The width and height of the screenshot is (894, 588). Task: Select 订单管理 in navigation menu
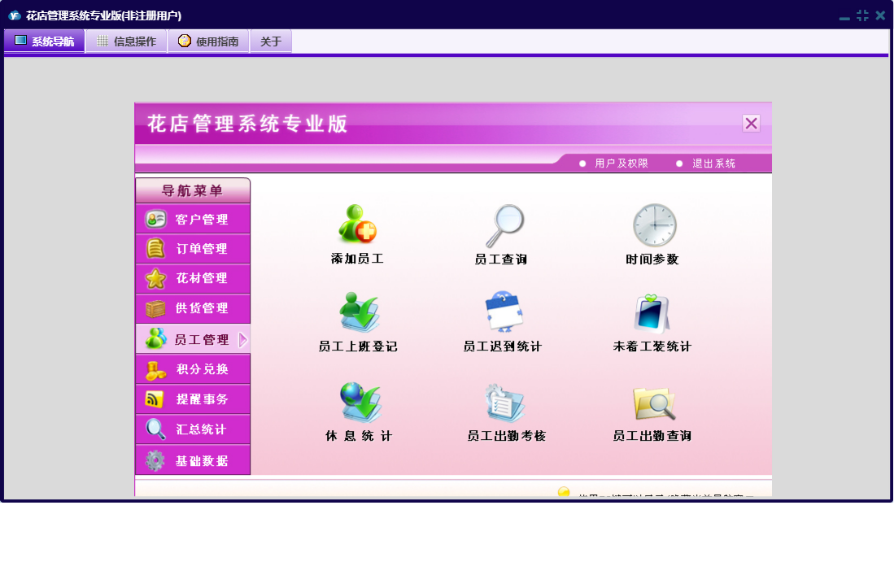click(x=193, y=248)
